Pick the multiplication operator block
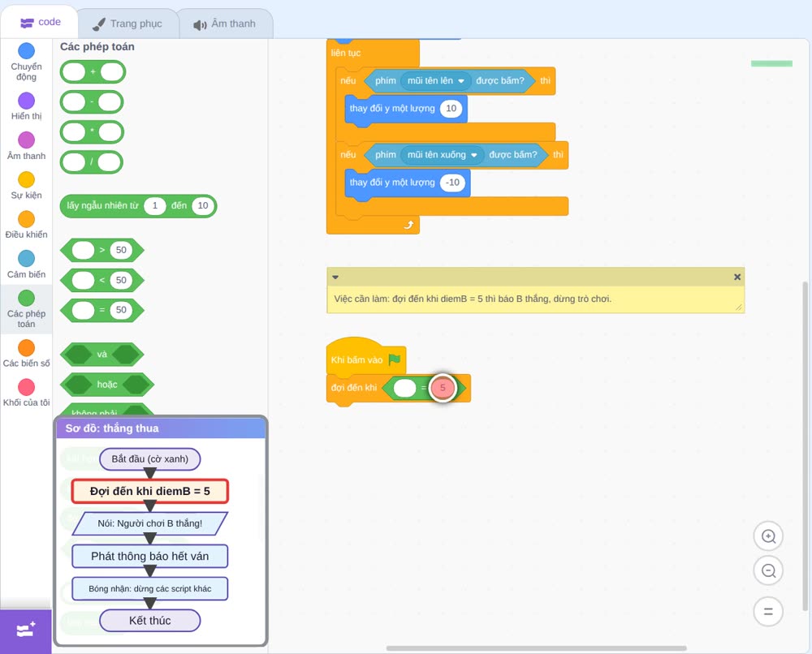Viewport: 812px width, 654px height. 92,132
